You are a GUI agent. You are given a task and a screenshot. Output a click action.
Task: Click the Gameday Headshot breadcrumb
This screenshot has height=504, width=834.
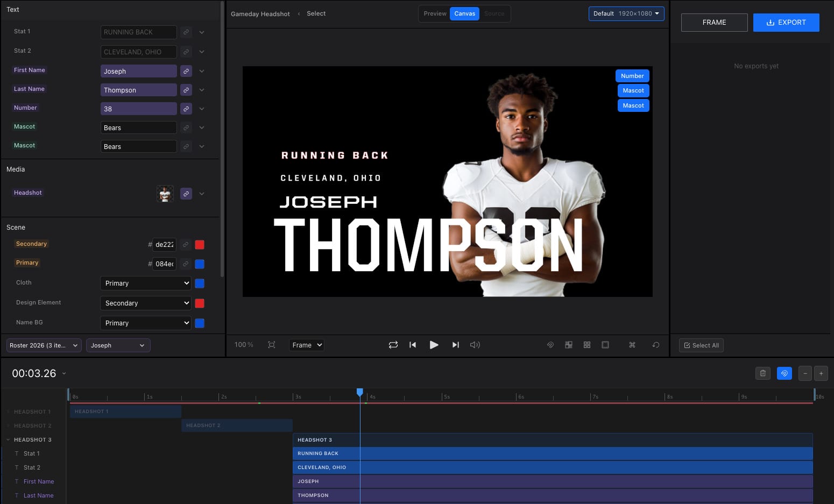[x=260, y=14]
